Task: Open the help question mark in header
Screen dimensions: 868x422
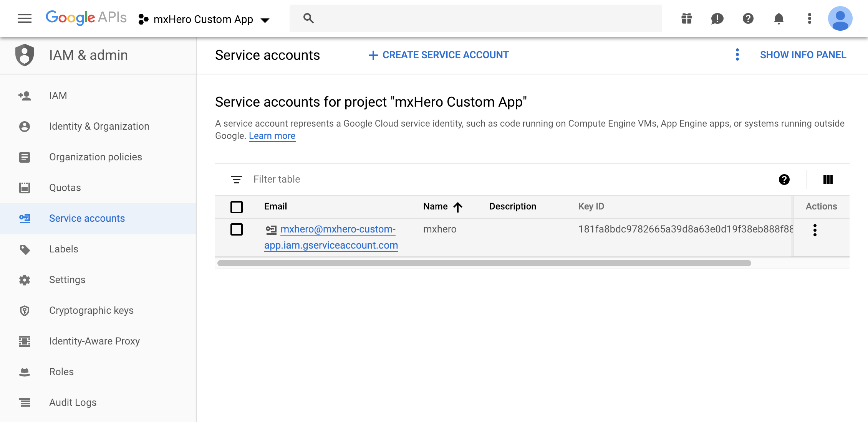Action: (x=748, y=18)
